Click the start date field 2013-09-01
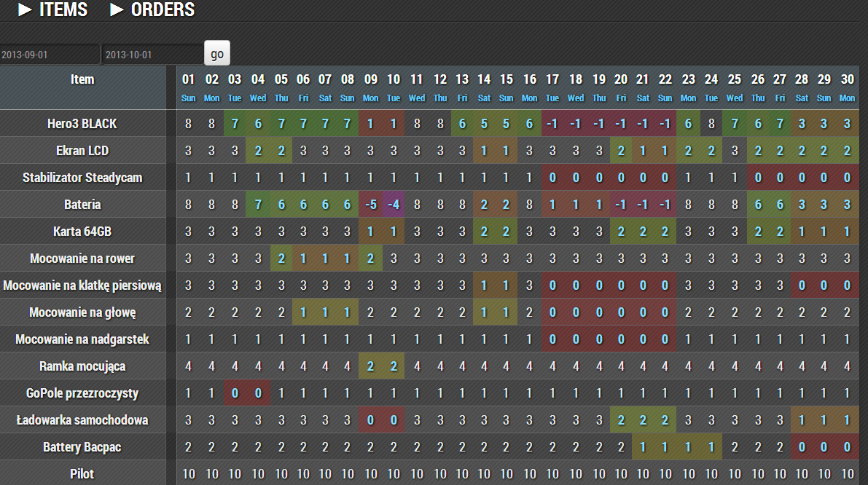Image resolution: width=868 pixels, height=485 pixels. tap(50, 55)
